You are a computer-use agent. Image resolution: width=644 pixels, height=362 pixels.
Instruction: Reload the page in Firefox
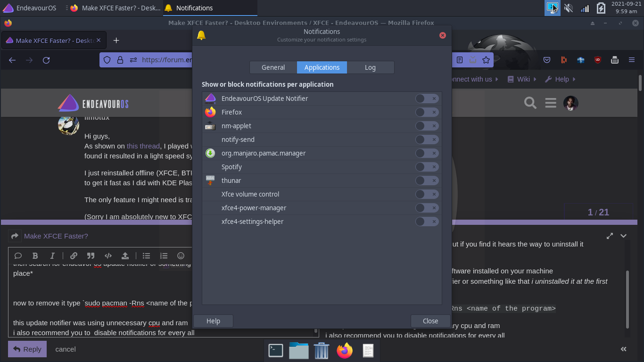click(x=46, y=60)
